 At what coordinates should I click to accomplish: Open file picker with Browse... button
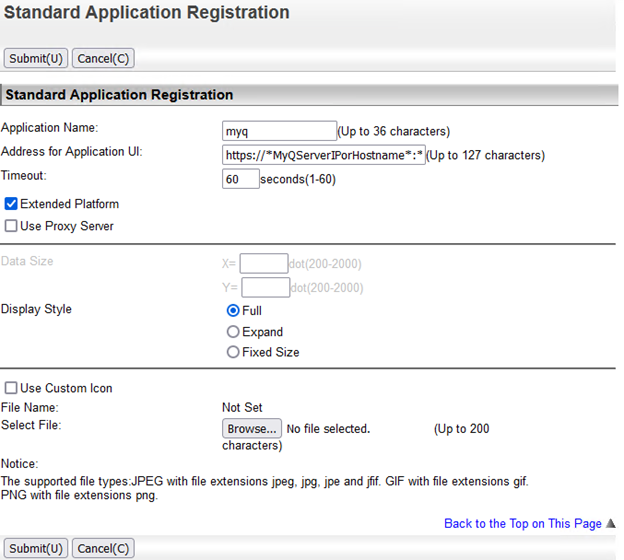click(251, 429)
